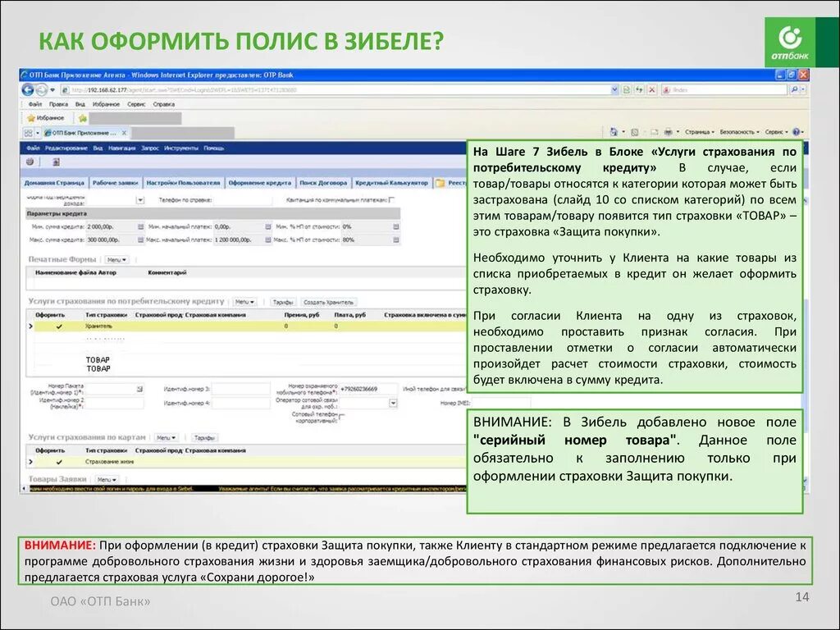The image size is (840, 630).
Task: Open income confirmation form dropdown
Action: pyautogui.click(x=139, y=200)
